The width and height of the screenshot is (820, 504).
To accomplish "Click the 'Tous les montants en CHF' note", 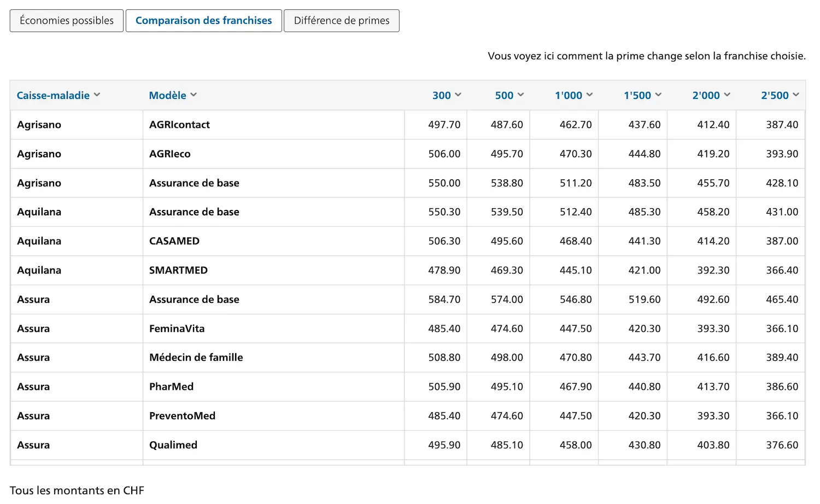I will (77, 490).
